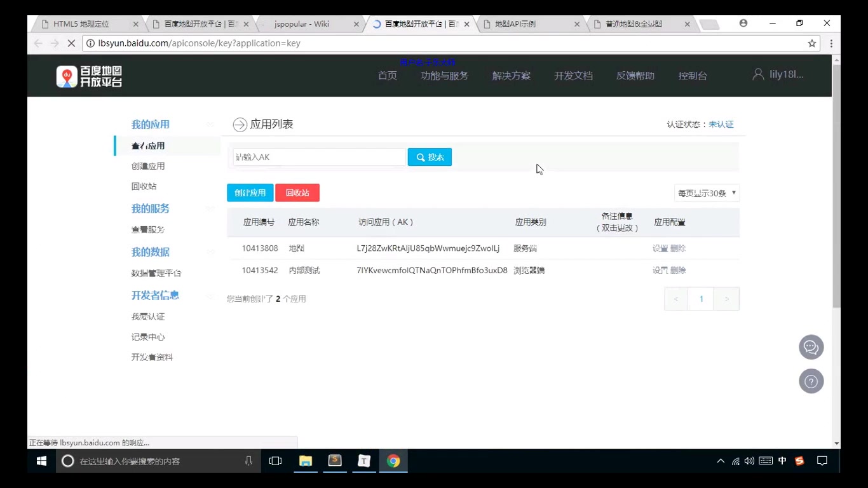
Task: Open 记录中心 in the sidebar
Action: (148, 337)
